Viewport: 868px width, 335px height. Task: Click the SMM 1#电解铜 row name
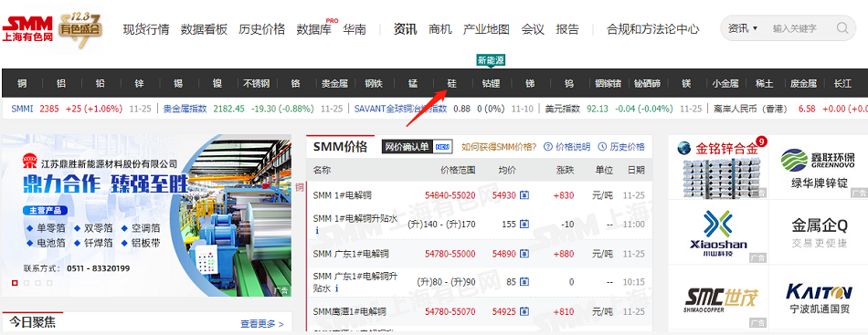[x=342, y=195]
